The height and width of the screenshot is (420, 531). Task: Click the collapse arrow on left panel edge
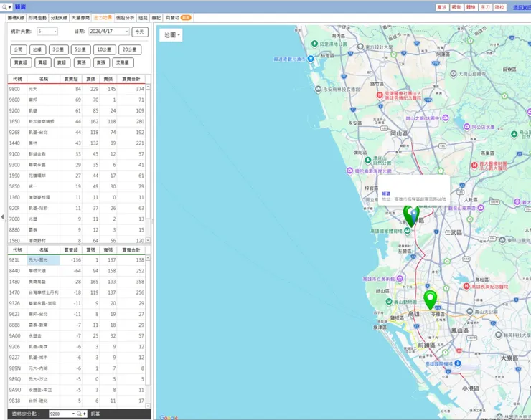[2, 216]
